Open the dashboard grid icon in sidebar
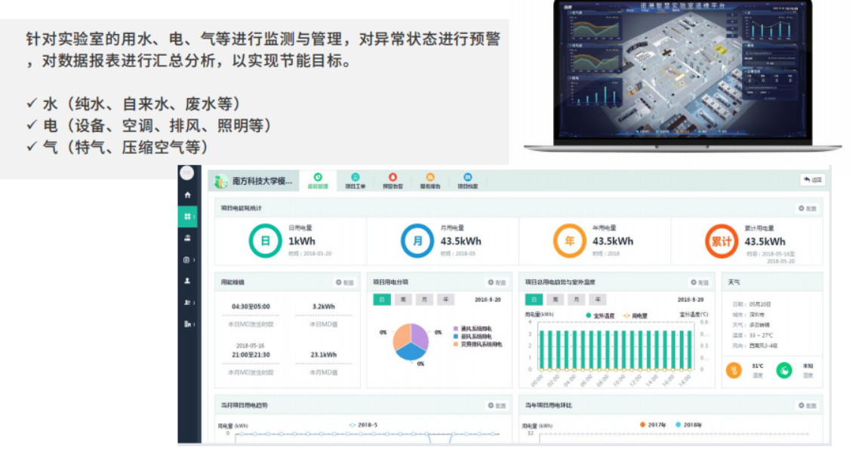 tap(188, 217)
